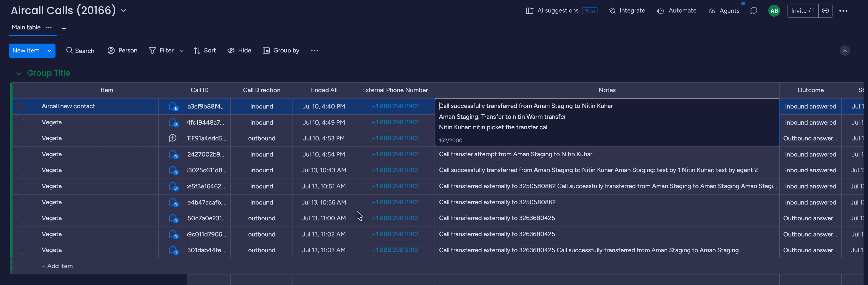Click the Outcome column header

click(810, 90)
